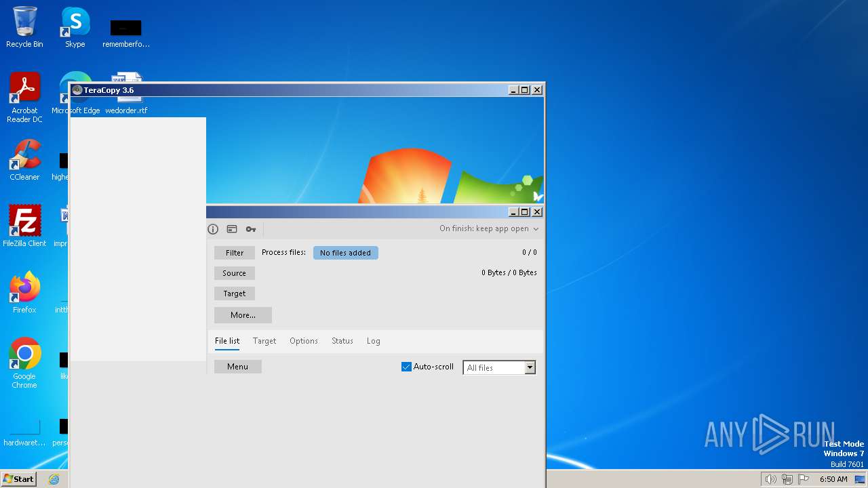Select the Google Chrome shortcut
Screen dimensions: 868x488
[x=24, y=363]
